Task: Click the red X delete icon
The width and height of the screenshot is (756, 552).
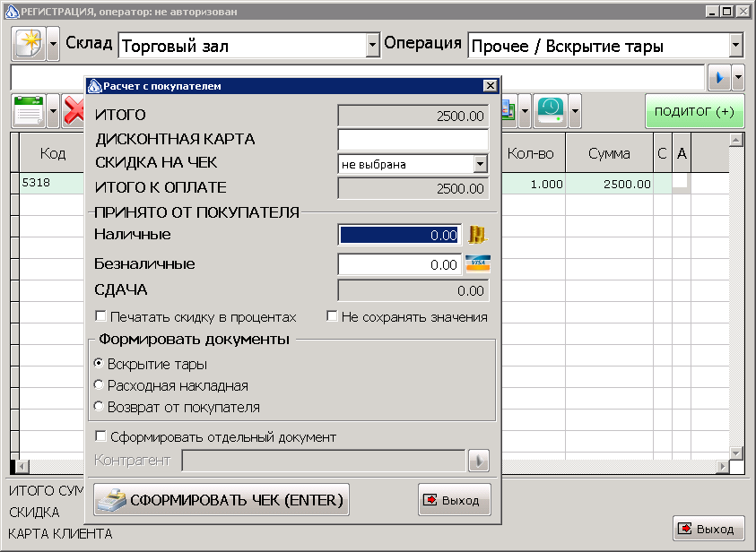Action: click(x=74, y=111)
